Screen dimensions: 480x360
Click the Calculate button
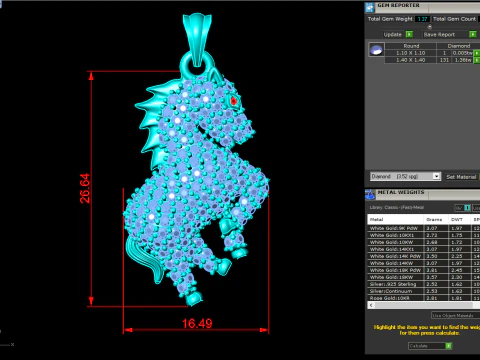click(430, 346)
